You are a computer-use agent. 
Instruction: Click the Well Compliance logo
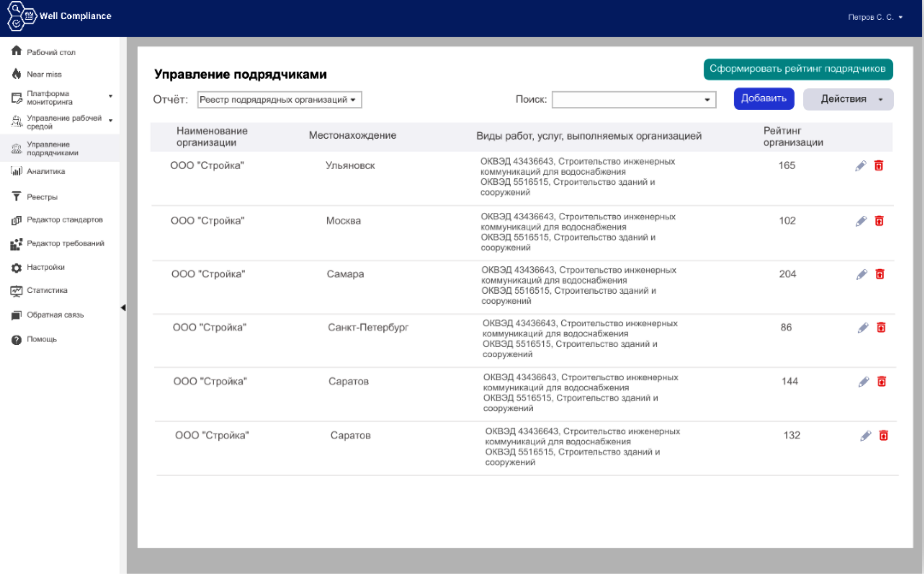(59, 16)
